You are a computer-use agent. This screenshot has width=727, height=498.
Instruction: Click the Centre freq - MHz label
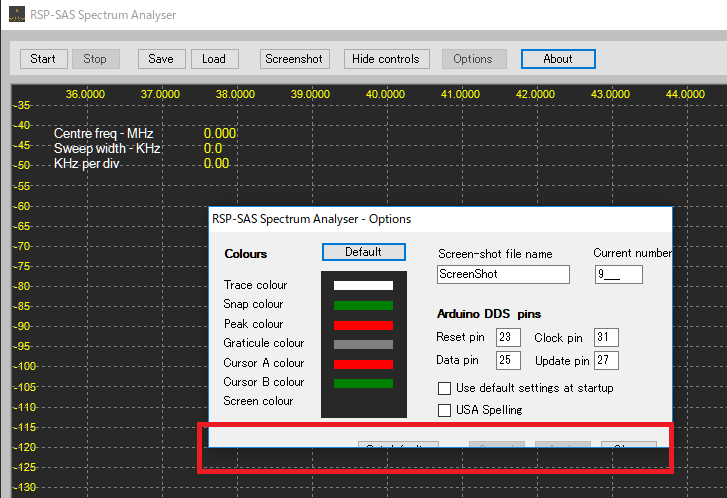point(103,134)
